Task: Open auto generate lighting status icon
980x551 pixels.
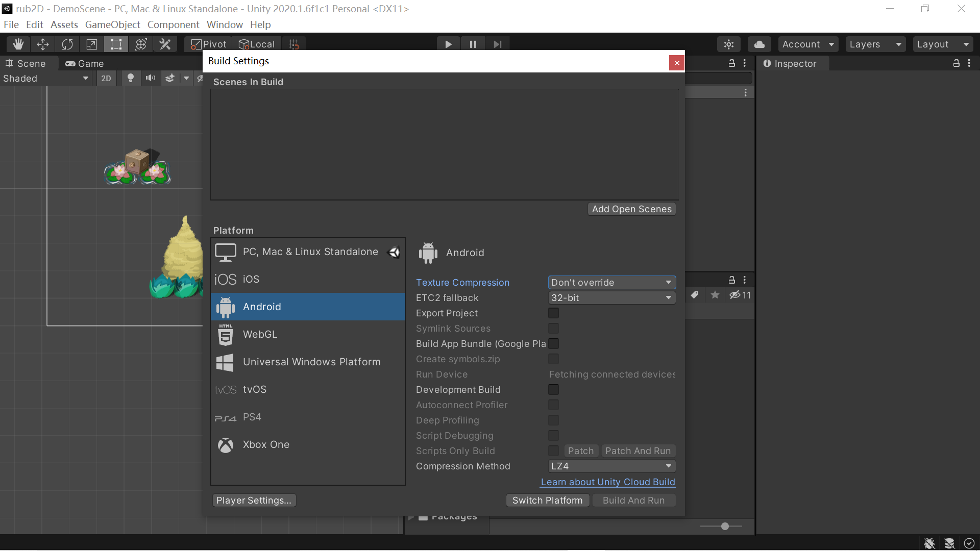Action: click(x=949, y=543)
